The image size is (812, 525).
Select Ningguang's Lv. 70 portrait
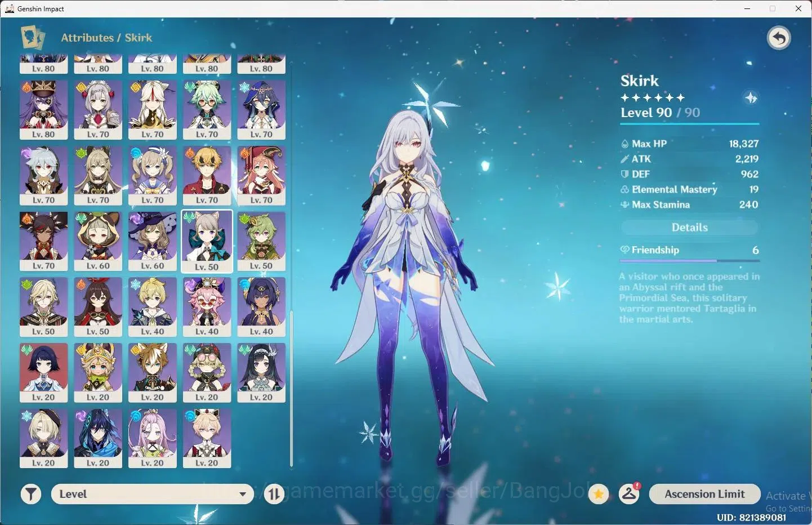(x=153, y=110)
